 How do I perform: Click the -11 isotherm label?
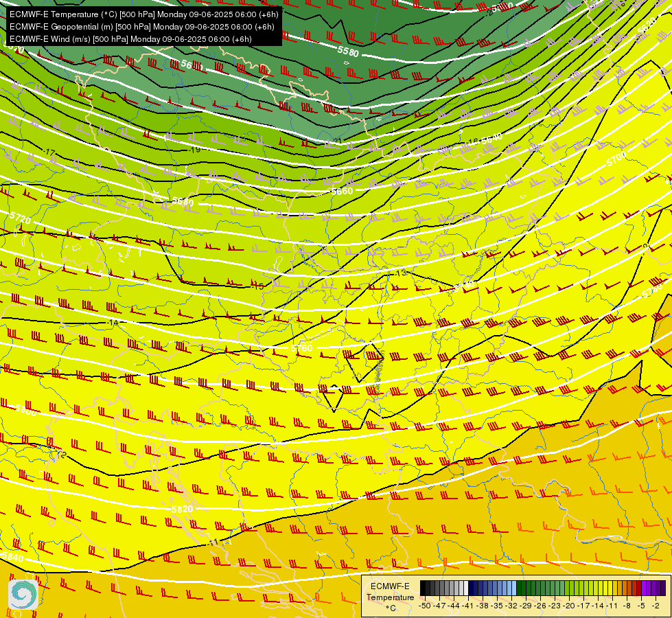214,542
